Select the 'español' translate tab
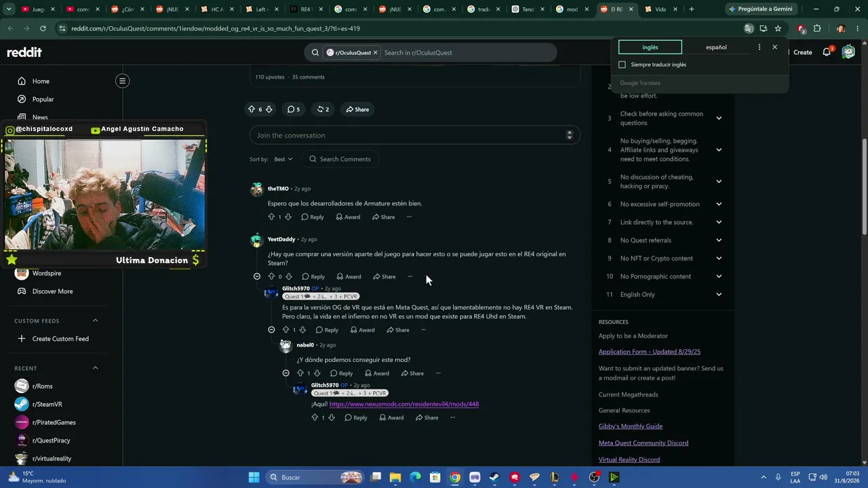The image size is (868, 488). coord(716,47)
